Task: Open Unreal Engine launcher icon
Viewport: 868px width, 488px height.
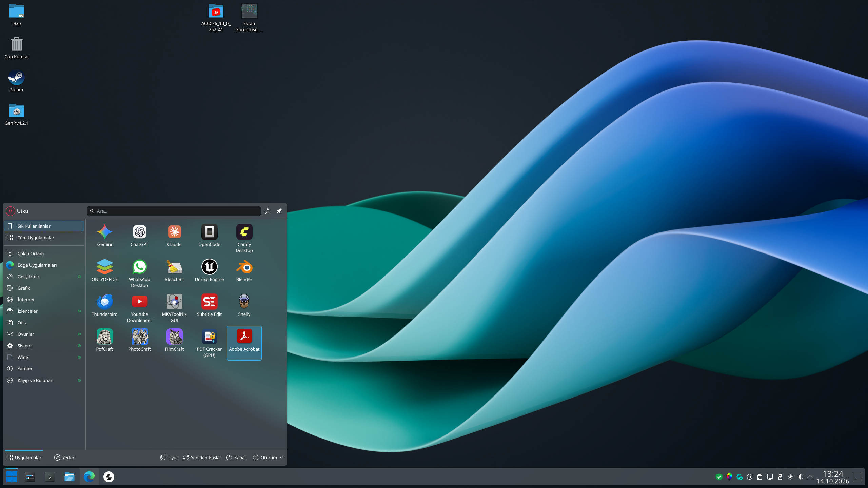Action: tap(209, 270)
